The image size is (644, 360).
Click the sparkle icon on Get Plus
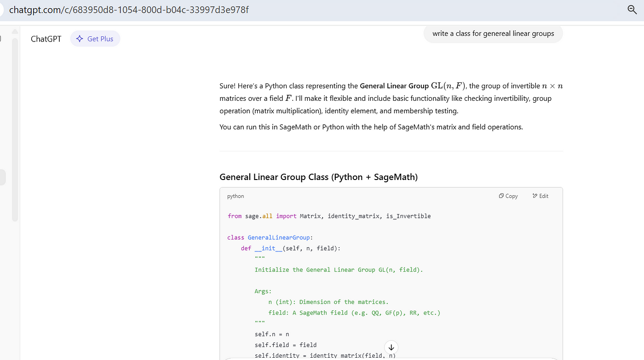click(x=80, y=39)
